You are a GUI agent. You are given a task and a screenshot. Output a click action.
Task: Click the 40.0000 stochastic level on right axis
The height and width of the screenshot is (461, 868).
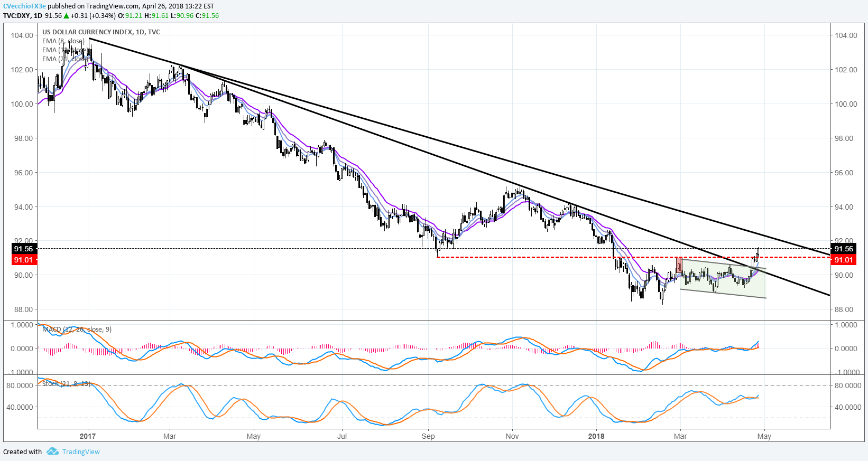(847, 407)
